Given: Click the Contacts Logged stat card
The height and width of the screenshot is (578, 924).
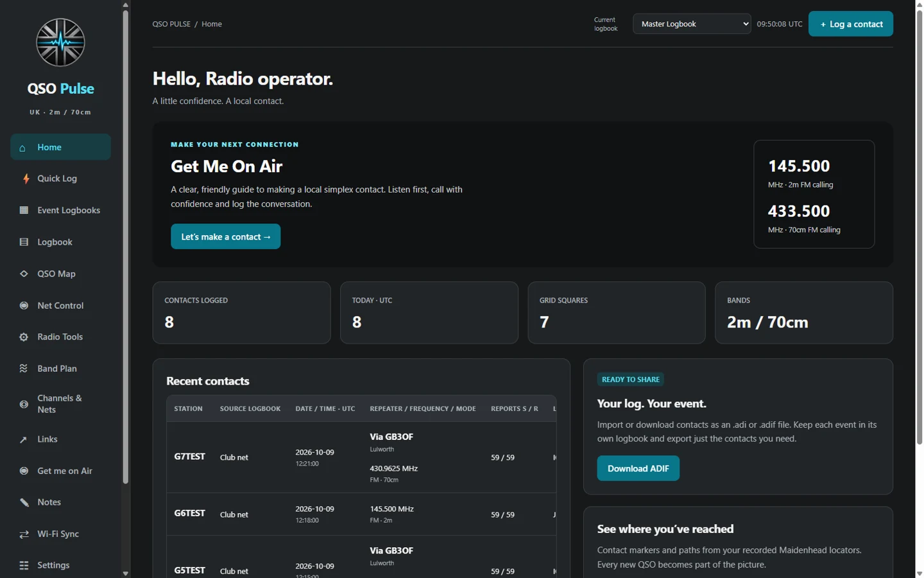Looking at the screenshot, I should point(241,313).
